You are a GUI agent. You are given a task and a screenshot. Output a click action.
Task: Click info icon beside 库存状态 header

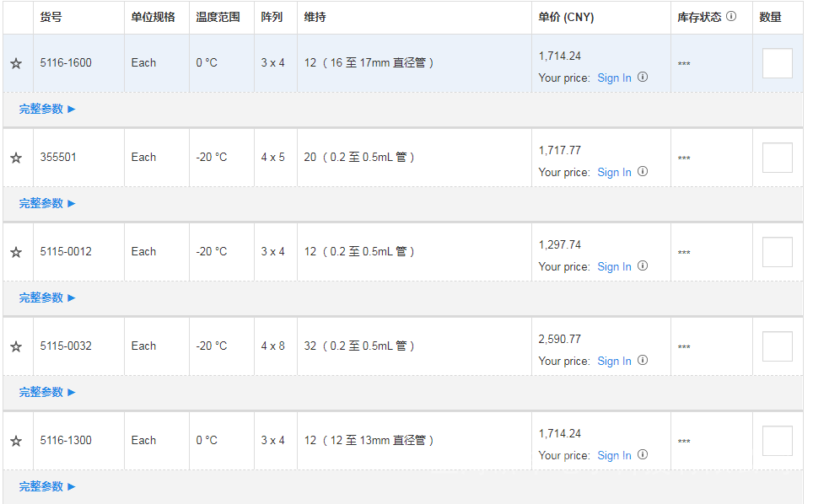[731, 16]
